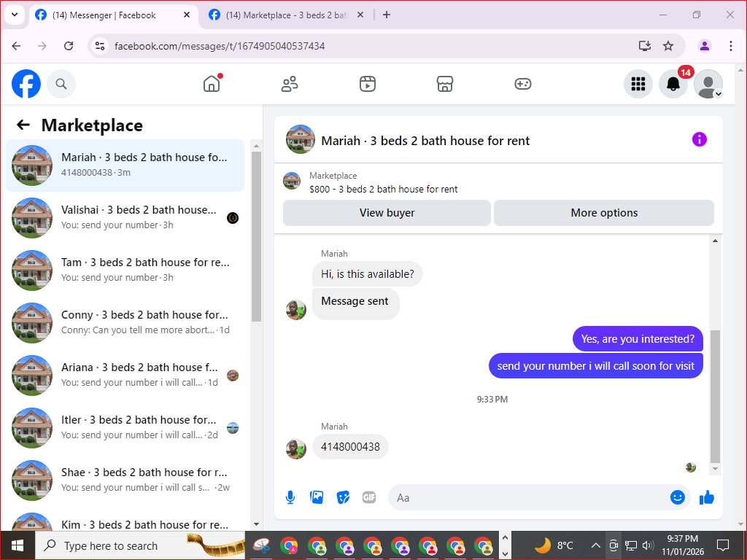The image size is (747, 560).
Task: Show hidden system tray icons chevron
Action: tap(595, 545)
